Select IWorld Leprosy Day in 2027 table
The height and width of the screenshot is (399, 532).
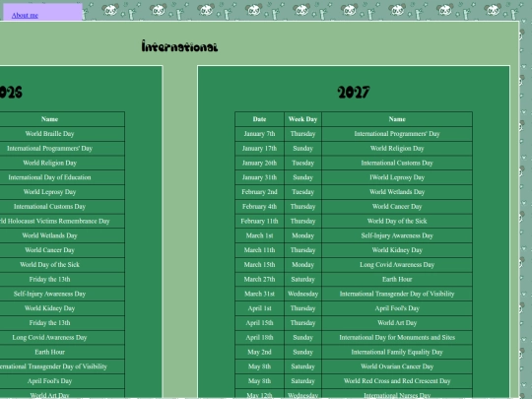coord(397,177)
